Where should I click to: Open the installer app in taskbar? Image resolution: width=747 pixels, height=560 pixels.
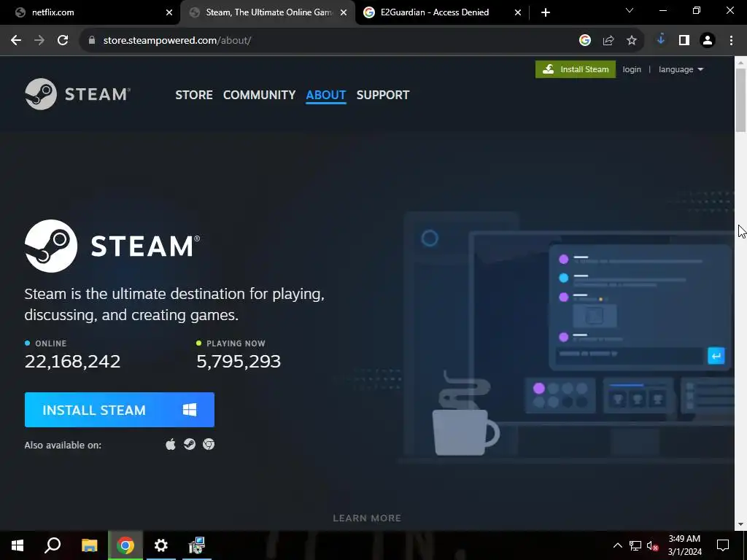[x=196, y=545]
